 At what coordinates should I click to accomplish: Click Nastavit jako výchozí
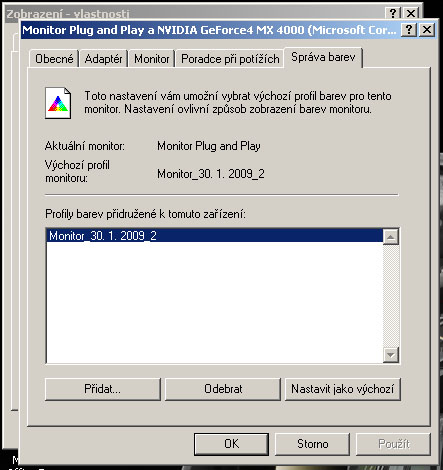point(343,389)
